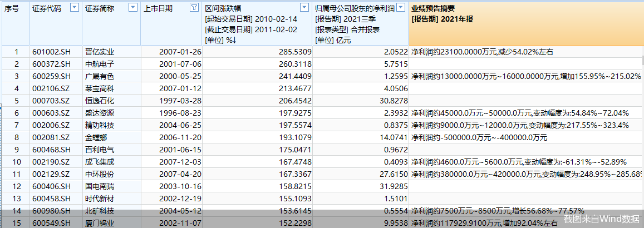The height and width of the screenshot is (228, 644).
Task: Click the stock name 恒逸石化
Action: [100, 101]
